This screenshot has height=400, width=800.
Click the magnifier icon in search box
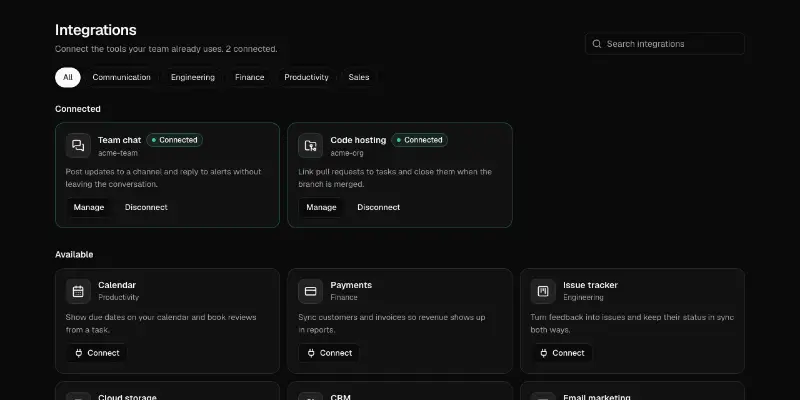[596, 44]
